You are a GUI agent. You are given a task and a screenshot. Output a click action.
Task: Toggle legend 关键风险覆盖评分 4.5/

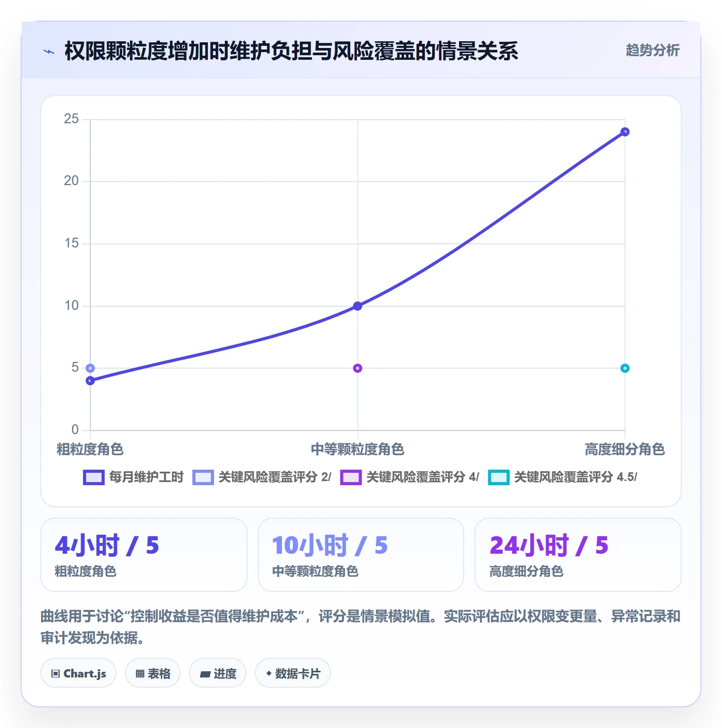click(563, 477)
